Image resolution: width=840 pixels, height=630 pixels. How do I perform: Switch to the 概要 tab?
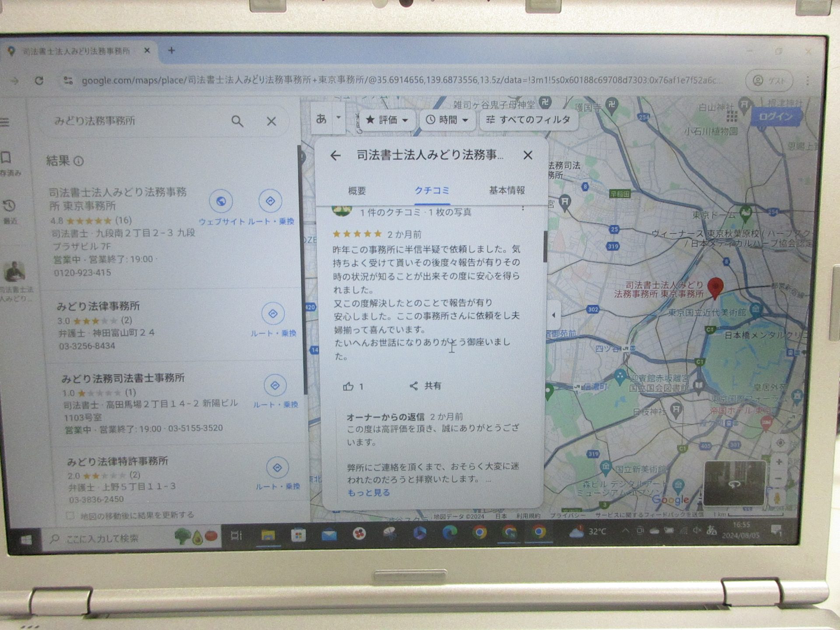tap(357, 191)
